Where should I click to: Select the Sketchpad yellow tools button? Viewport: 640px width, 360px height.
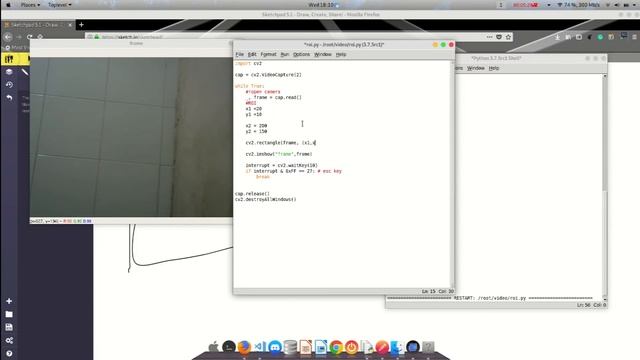click(x=9, y=59)
